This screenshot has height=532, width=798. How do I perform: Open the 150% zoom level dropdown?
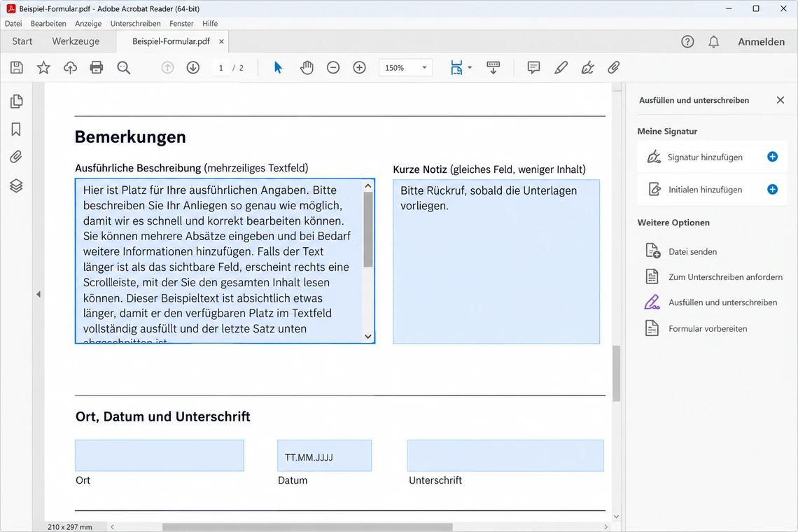tap(405, 68)
